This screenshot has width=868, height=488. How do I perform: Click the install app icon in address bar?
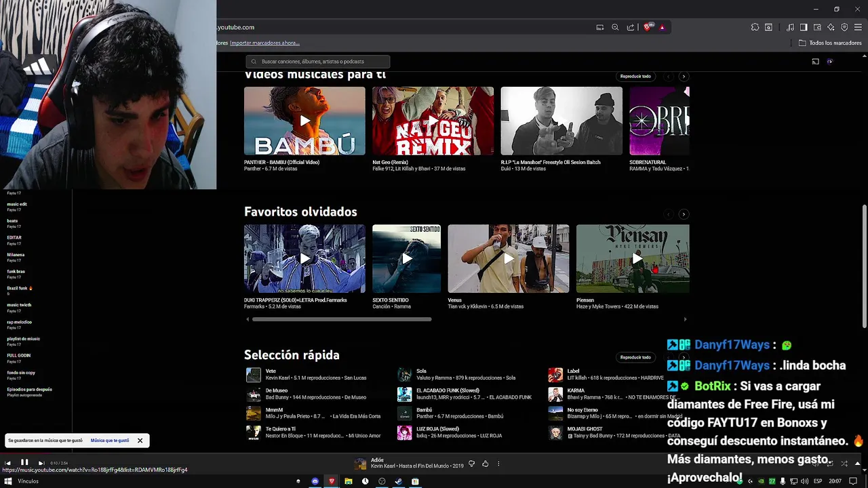pos(600,27)
